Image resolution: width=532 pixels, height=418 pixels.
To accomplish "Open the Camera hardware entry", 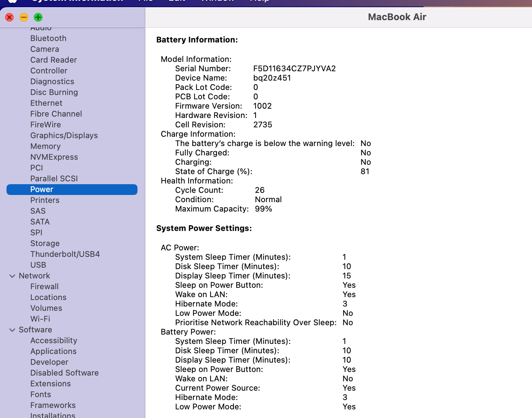I will click(45, 49).
